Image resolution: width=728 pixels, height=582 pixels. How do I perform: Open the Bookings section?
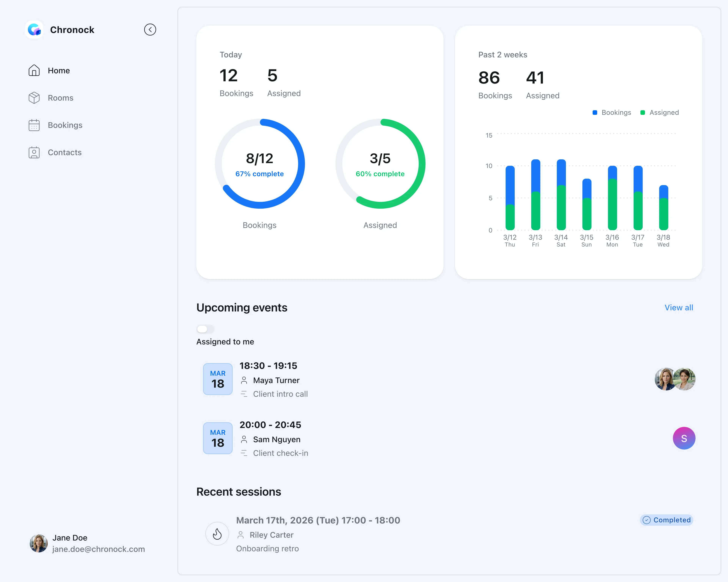click(x=65, y=125)
